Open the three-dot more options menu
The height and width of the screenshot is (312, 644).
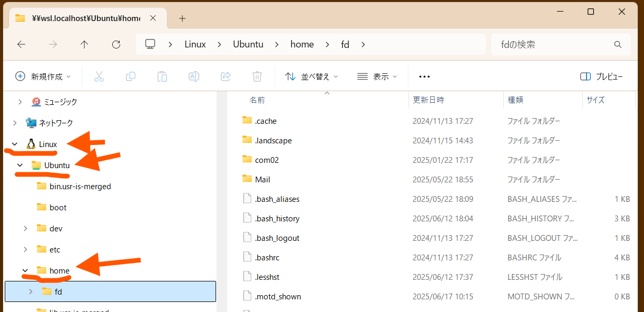tap(424, 76)
